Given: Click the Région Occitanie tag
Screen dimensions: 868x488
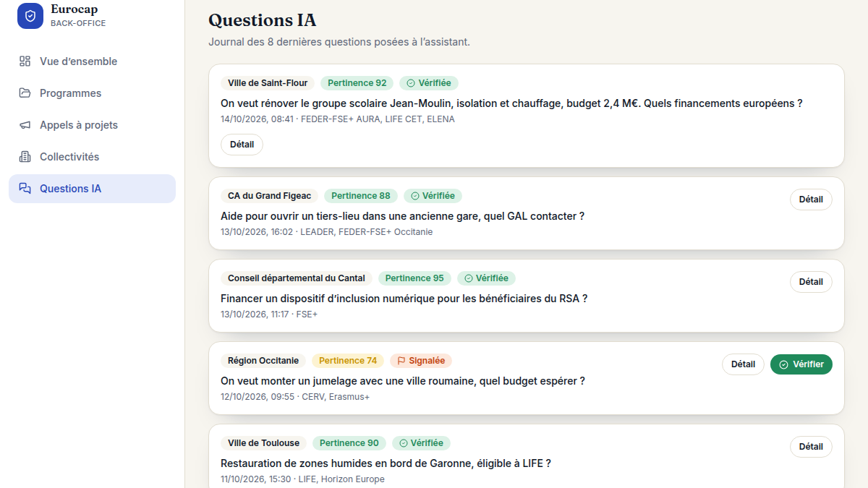Looking at the screenshot, I should tap(263, 361).
